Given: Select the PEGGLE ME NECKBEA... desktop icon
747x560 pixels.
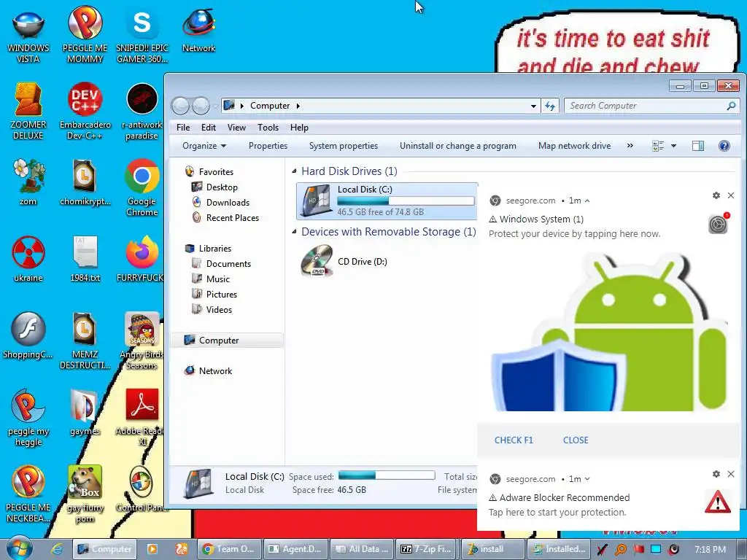Looking at the screenshot, I should tap(28, 494).
